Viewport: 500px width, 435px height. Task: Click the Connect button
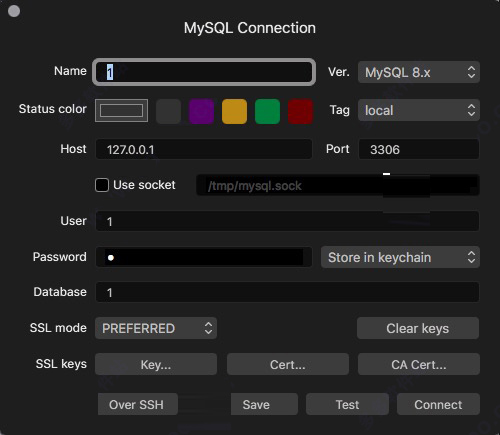(x=438, y=404)
